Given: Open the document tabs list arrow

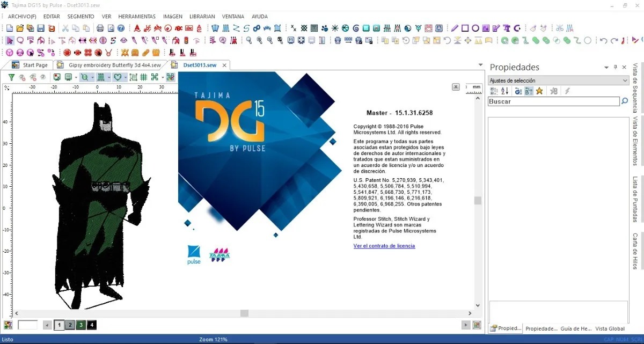Looking at the screenshot, I should coord(480,64).
